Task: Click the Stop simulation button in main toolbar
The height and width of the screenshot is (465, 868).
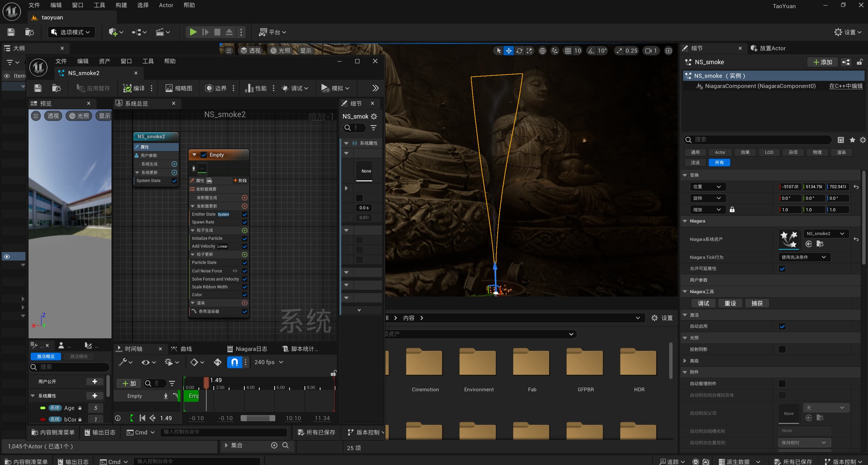Action: point(217,32)
